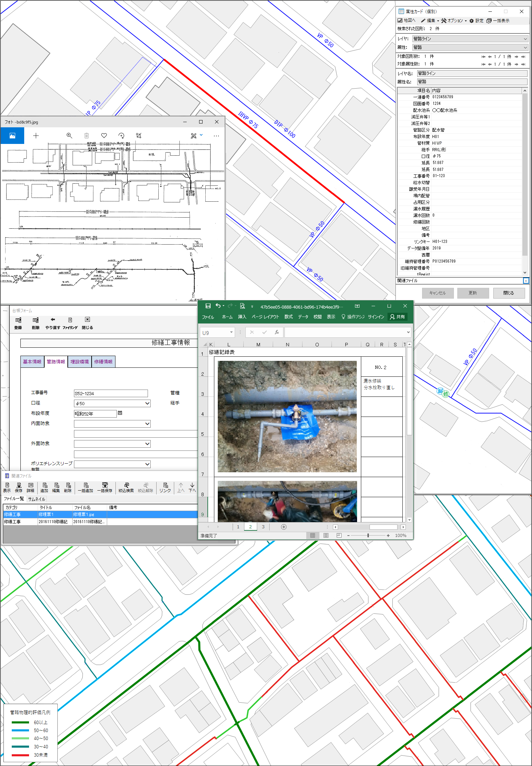Viewport: 532px width, 766px height.
Task: Open the レイヤ dropdown showing 管路ライン
Action: (x=470, y=39)
